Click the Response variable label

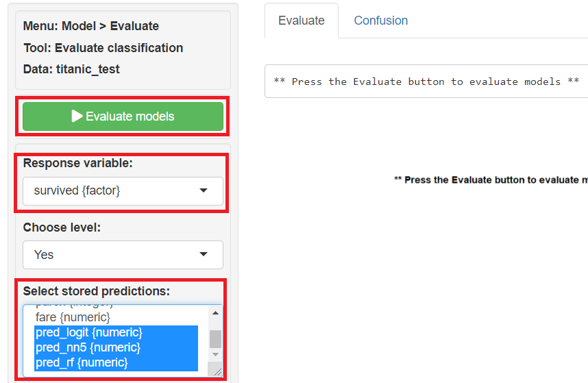pos(78,164)
